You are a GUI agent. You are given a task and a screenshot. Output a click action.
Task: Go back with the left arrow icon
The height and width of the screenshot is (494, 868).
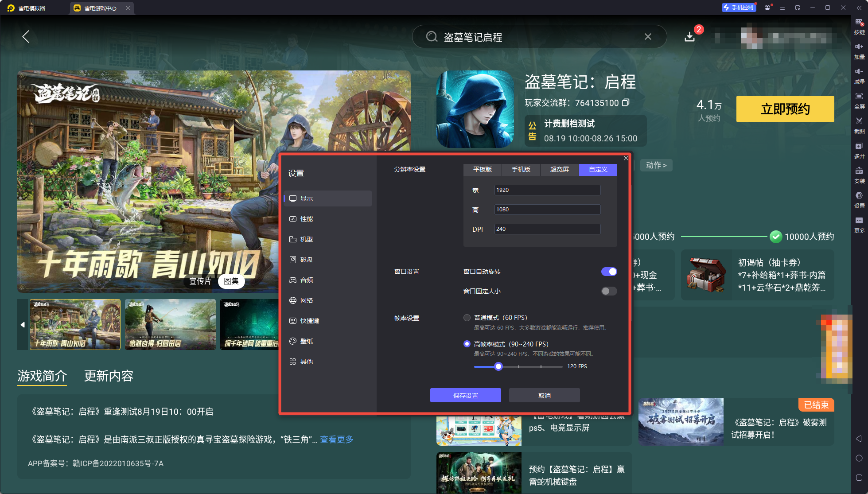pyautogui.click(x=26, y=37)
